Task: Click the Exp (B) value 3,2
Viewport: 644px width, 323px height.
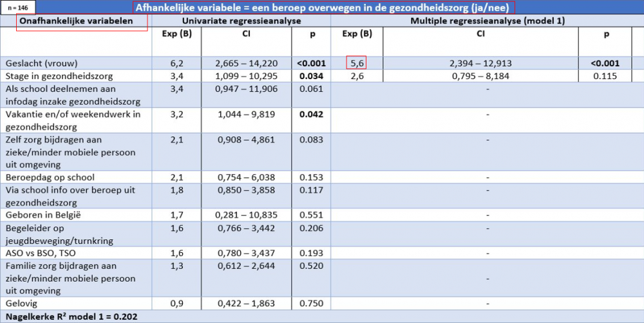Action: tap(176, 114)
